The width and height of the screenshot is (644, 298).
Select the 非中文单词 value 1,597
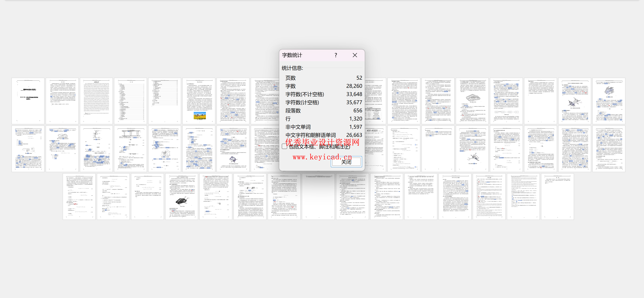tap(356, 127)
